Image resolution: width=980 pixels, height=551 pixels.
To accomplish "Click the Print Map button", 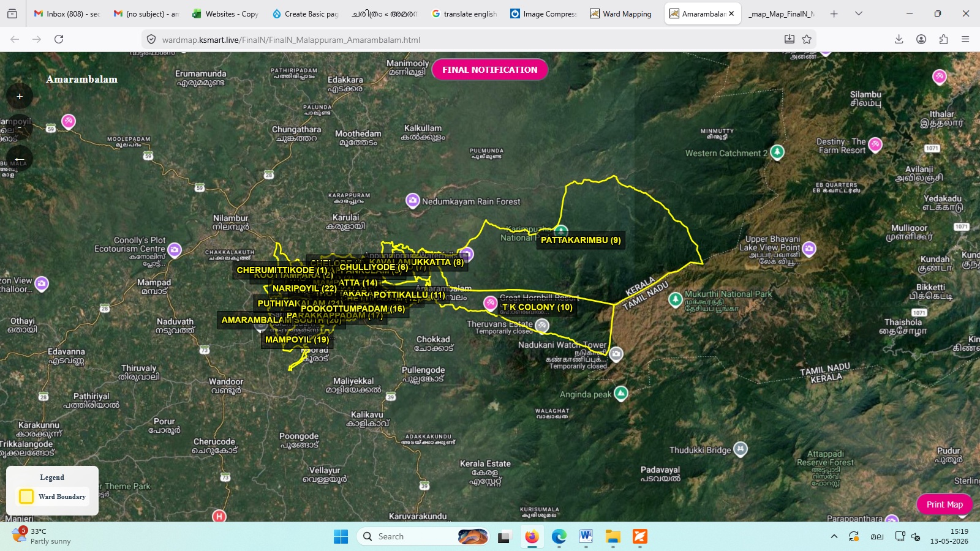I will (x=944, y=504).
